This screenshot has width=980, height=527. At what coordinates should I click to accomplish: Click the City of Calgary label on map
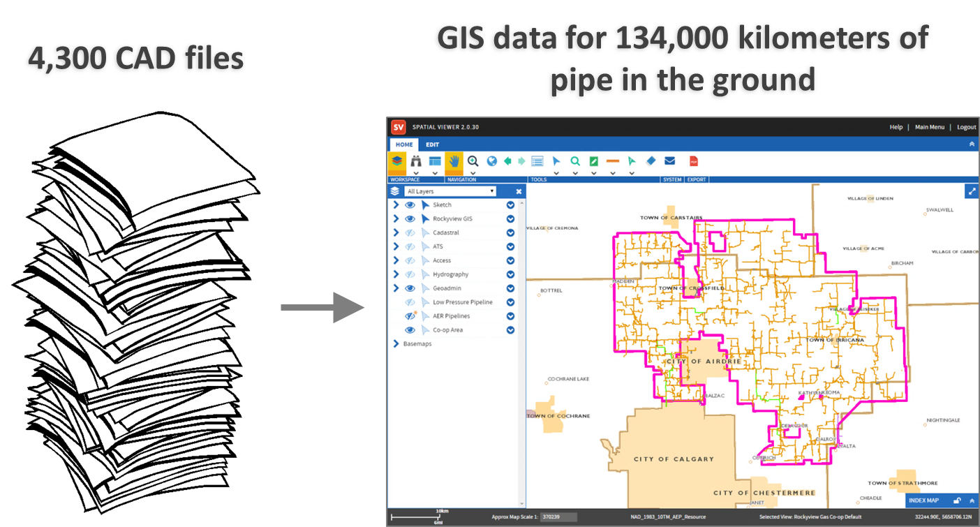(674, 459)
